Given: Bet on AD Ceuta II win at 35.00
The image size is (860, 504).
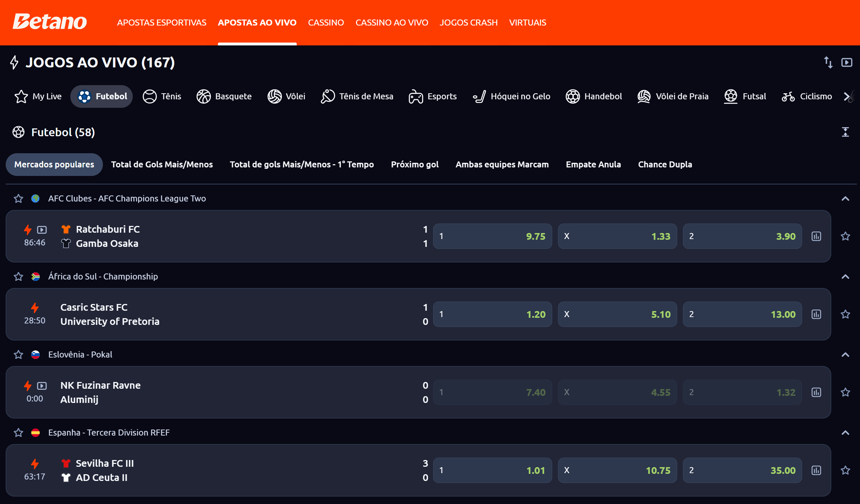Looking at the screenshot, I should pos(742,470).
